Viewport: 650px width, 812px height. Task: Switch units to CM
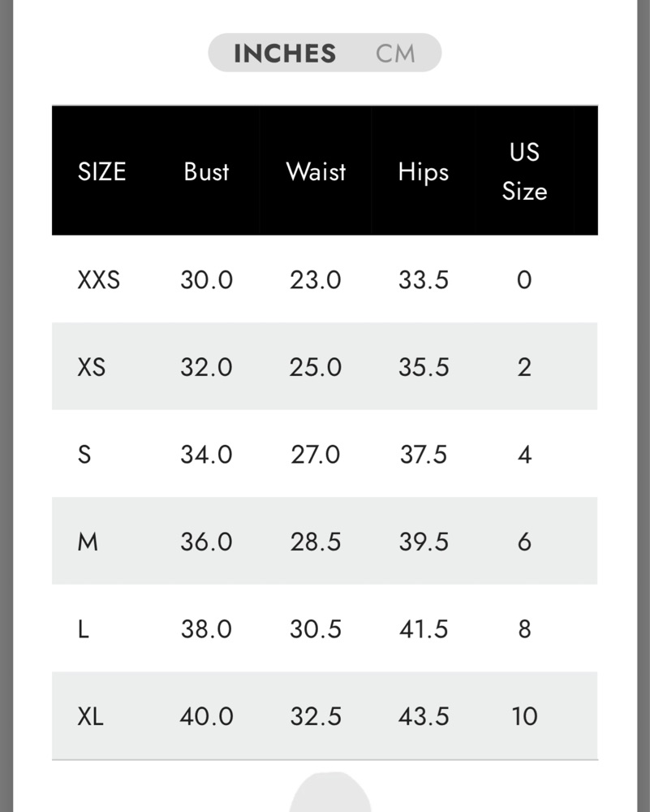point(395,54)
